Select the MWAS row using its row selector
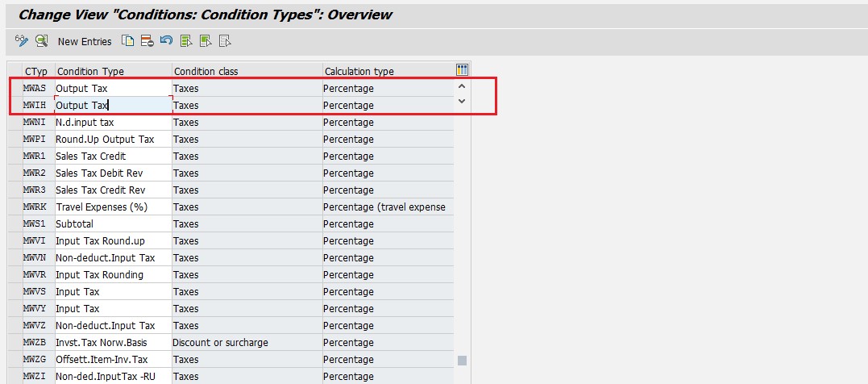The height and width of the screenshot is (384, 868). click(x=15, y=88)
